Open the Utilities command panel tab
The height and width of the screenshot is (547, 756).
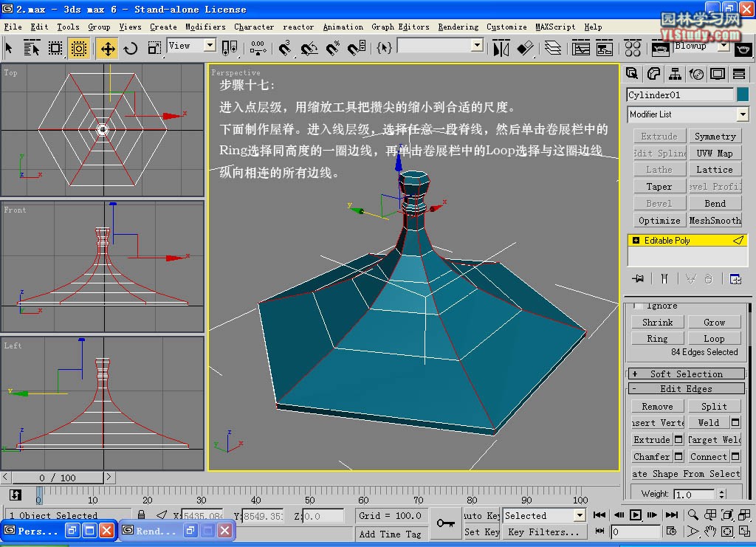(x=738, y=74)
